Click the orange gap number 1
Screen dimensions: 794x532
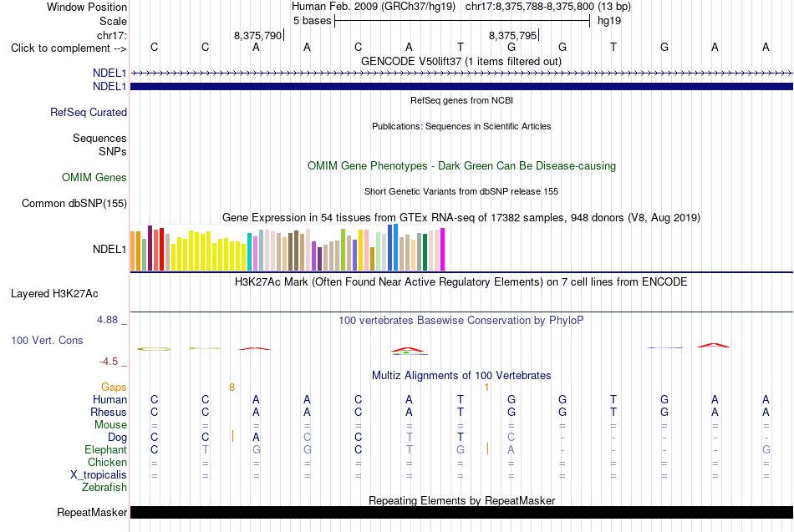pyautogui.click(x=486, y=388)
